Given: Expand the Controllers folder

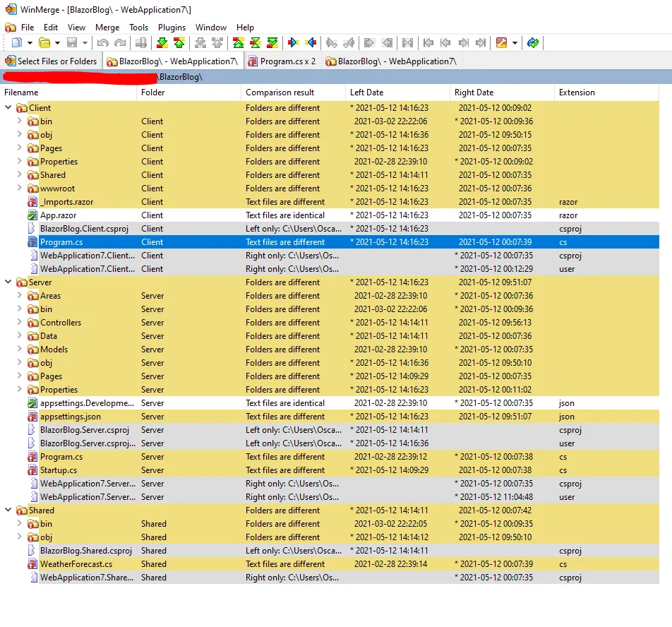Looking at the screenshot, I should (x=19, y=322).
